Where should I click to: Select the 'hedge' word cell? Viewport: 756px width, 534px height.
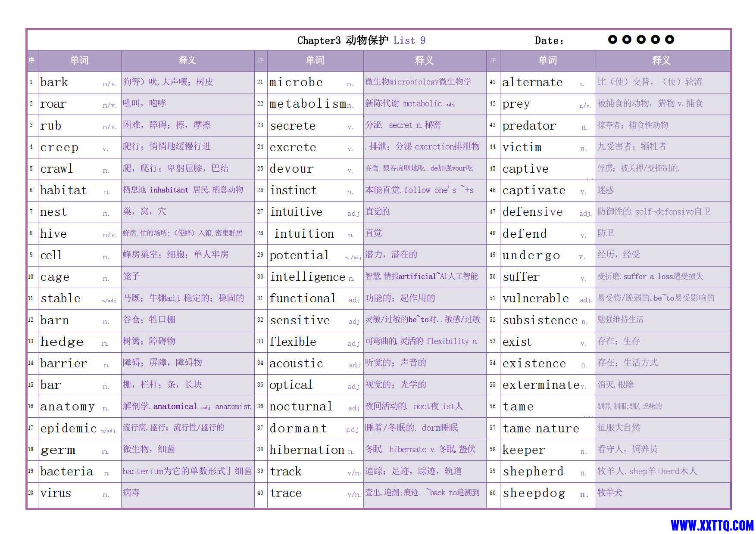tap(79, 342)
